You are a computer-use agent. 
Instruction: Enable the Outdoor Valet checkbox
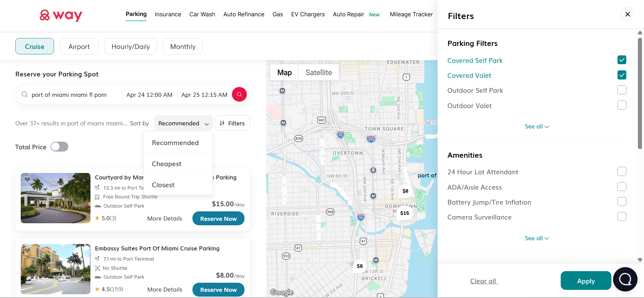coord(622,105)
